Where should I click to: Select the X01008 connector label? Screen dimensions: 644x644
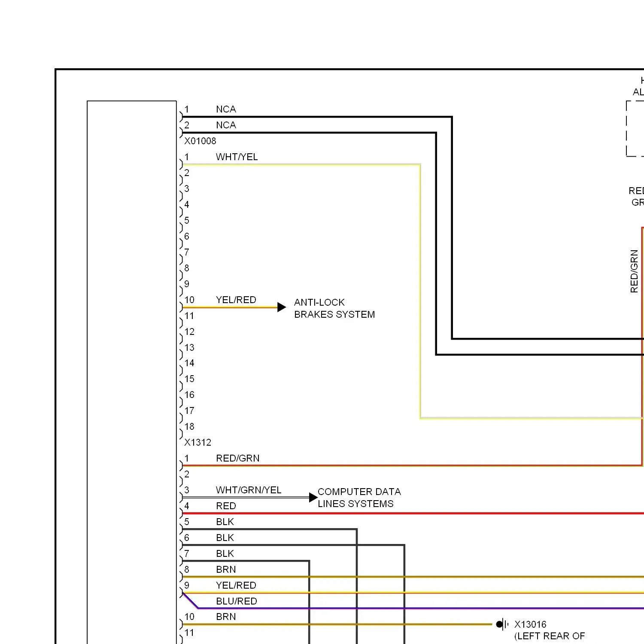click(200, 141)
